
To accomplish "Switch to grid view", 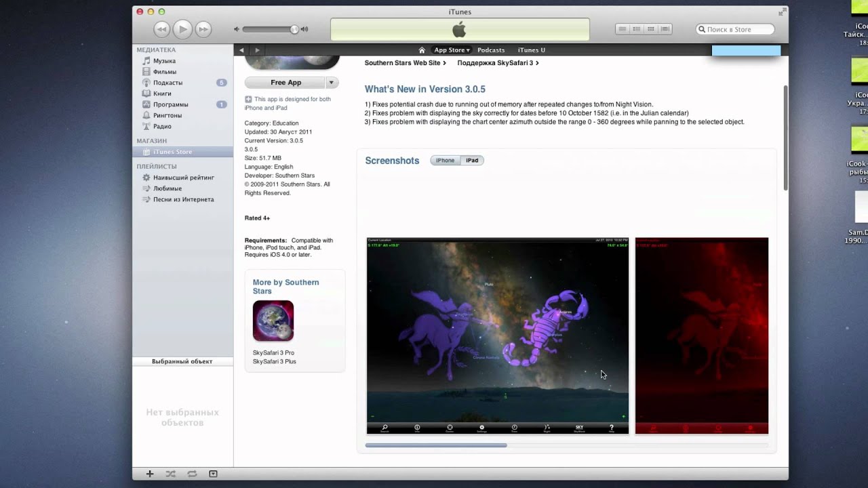I will (x=651, y=29).
